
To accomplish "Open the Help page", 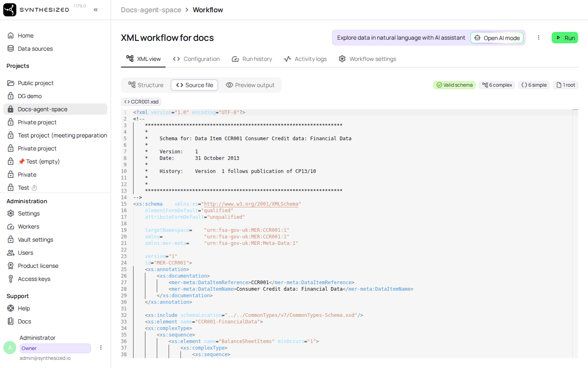I will tap(55, 308).
